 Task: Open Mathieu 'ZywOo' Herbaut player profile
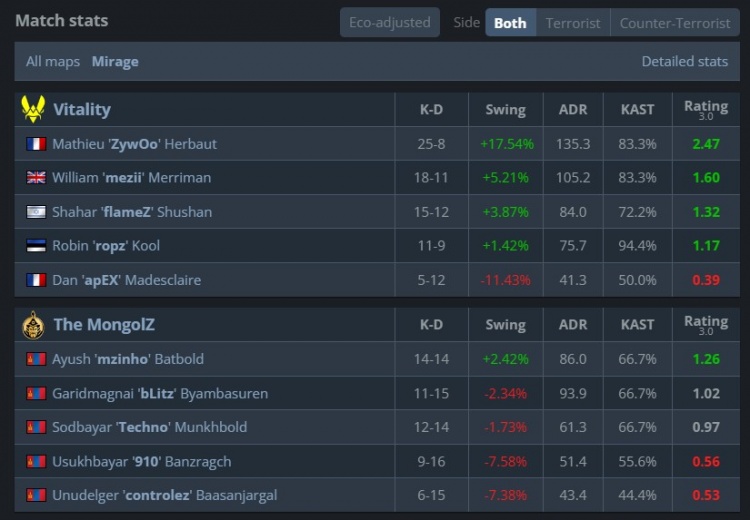point(134,144)
